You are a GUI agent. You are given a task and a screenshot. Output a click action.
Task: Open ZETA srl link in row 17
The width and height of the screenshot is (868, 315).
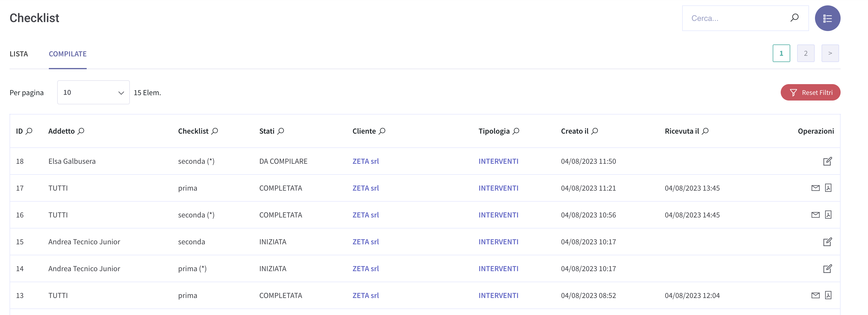pyautogui.click(x=365, y=188)
